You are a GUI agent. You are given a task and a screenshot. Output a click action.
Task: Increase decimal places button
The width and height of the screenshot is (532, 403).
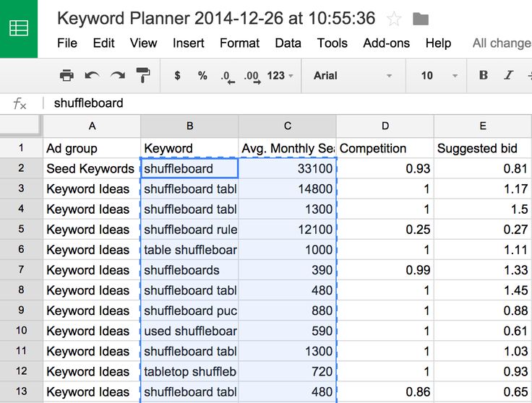[252, 76]
